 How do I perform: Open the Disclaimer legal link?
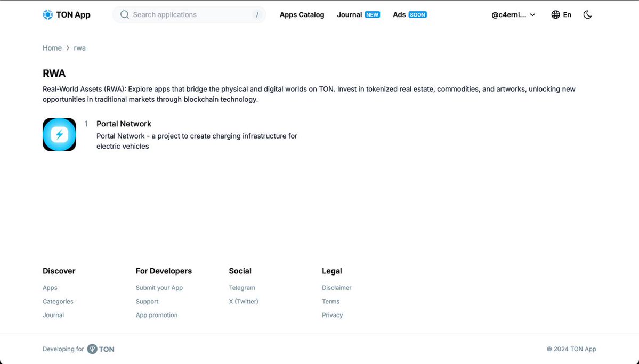(x=337, y=288)
